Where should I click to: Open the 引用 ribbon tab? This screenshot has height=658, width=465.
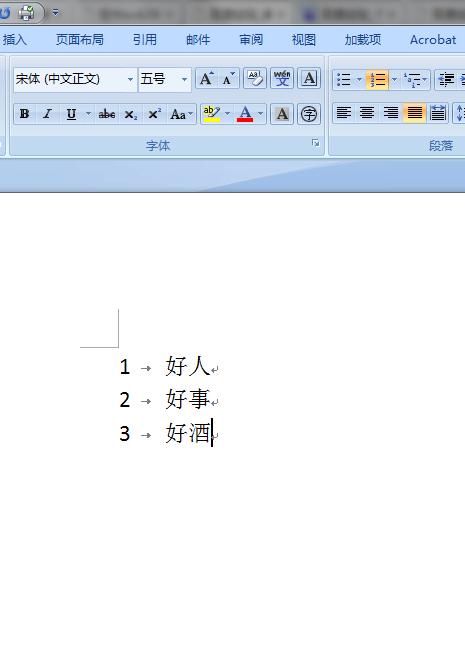(145, 40)
